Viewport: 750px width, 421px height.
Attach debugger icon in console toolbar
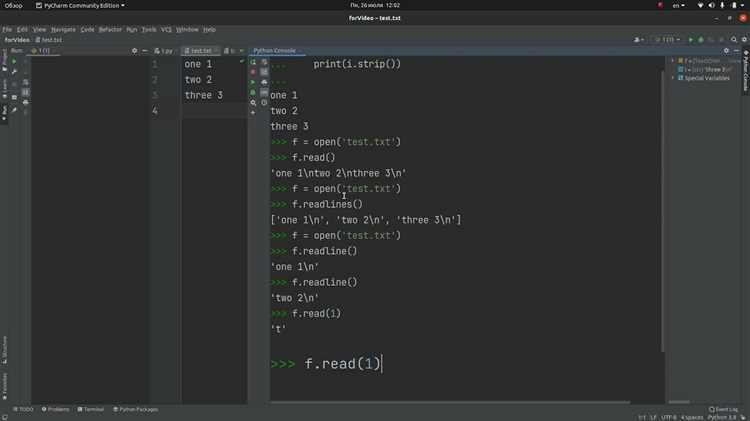253,92
